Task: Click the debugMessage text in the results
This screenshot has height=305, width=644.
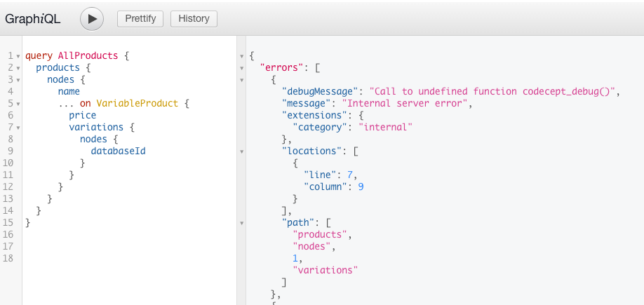Action: tap(317, 92)
